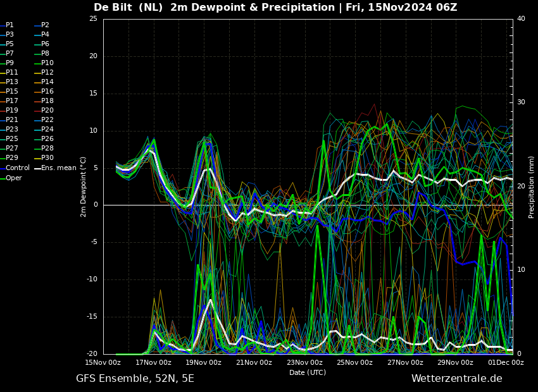Click the white line swatch beside Ens. mean
The image size is (538, 392).
(x=37, y=168)
